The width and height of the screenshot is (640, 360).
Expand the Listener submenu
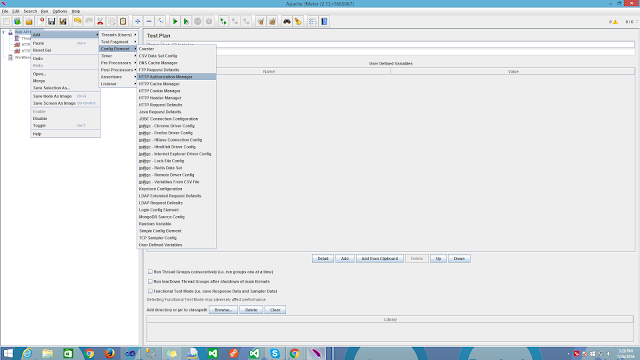118,84
